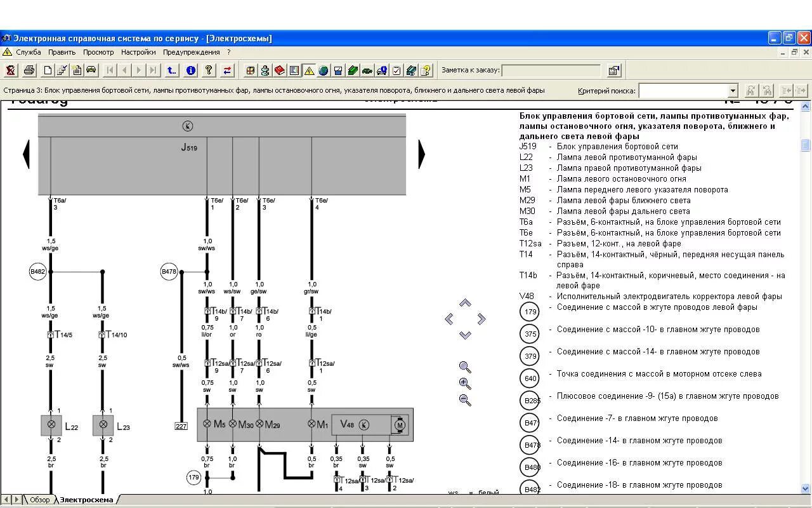Click the order note properties button

[x=614, y=70]
